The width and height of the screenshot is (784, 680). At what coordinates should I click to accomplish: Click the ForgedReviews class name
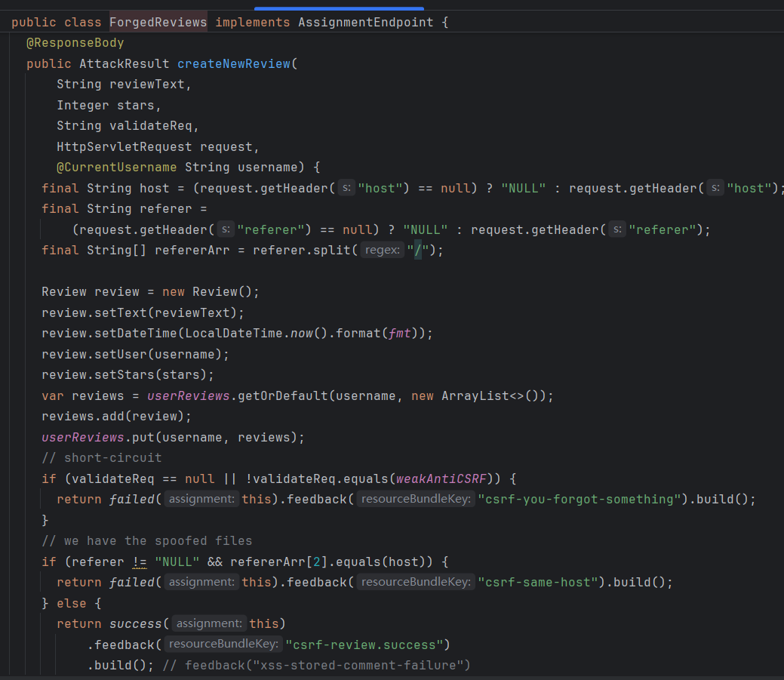point(158,22)
